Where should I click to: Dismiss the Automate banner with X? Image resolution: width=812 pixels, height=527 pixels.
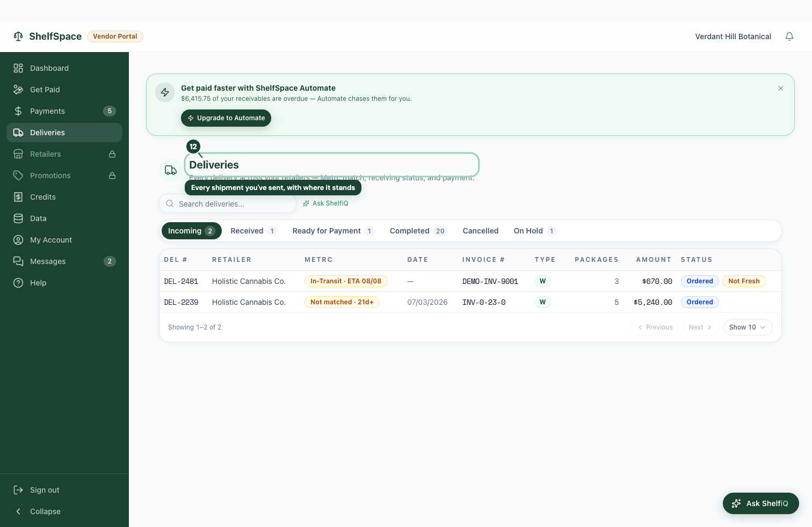(x=780, y=89)
